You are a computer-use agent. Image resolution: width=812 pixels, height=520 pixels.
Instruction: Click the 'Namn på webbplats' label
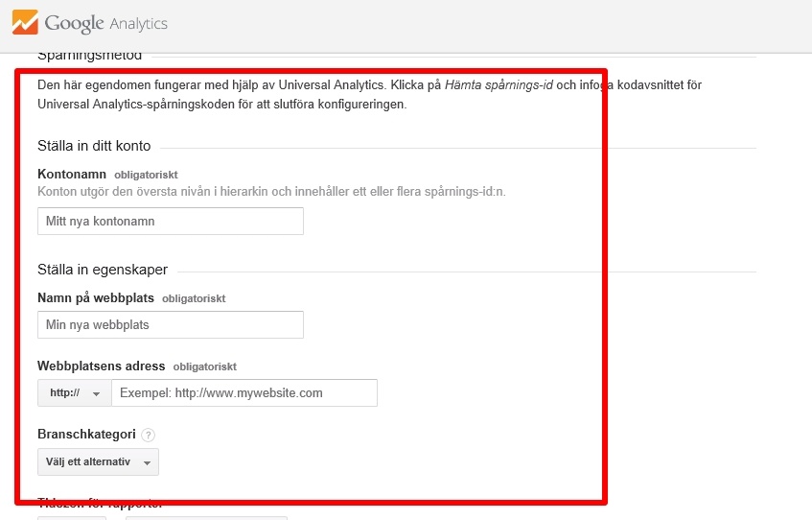(96, 298)
